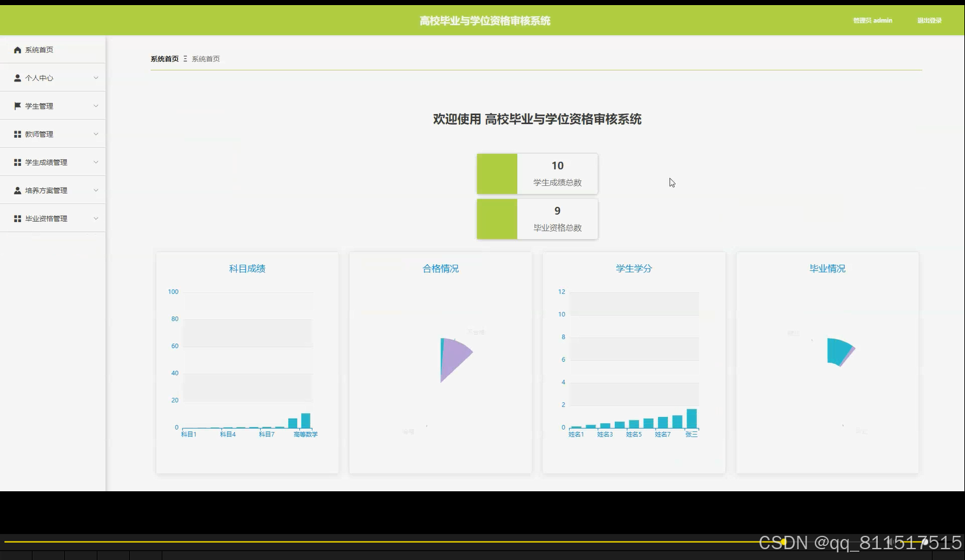Click the home icon beside 系统首页

[x=18, y=50]
